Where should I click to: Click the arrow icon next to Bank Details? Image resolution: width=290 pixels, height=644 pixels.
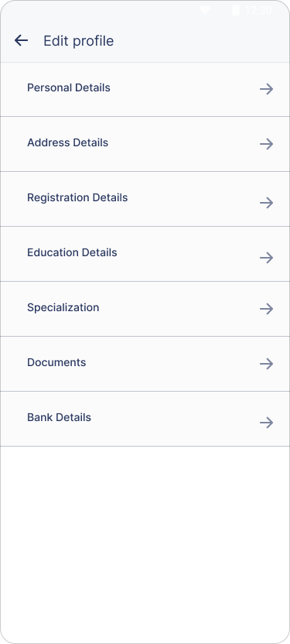tap(266, 423)
